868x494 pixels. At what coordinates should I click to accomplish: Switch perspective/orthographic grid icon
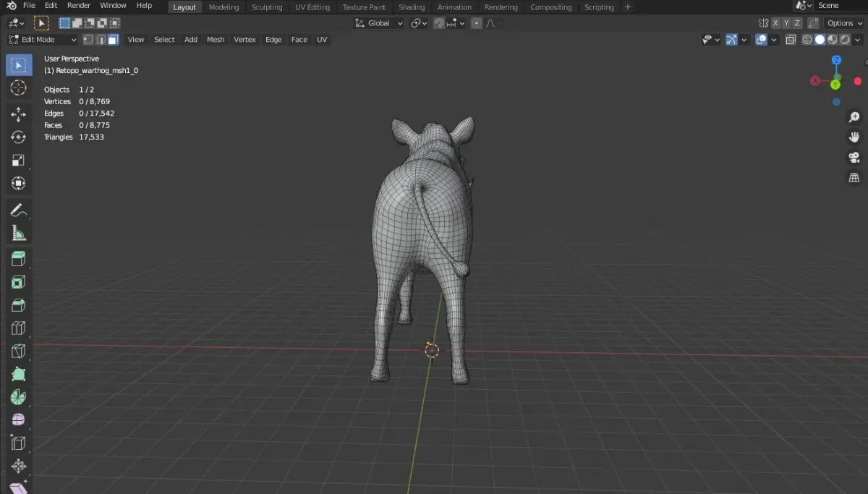[854, 178]
